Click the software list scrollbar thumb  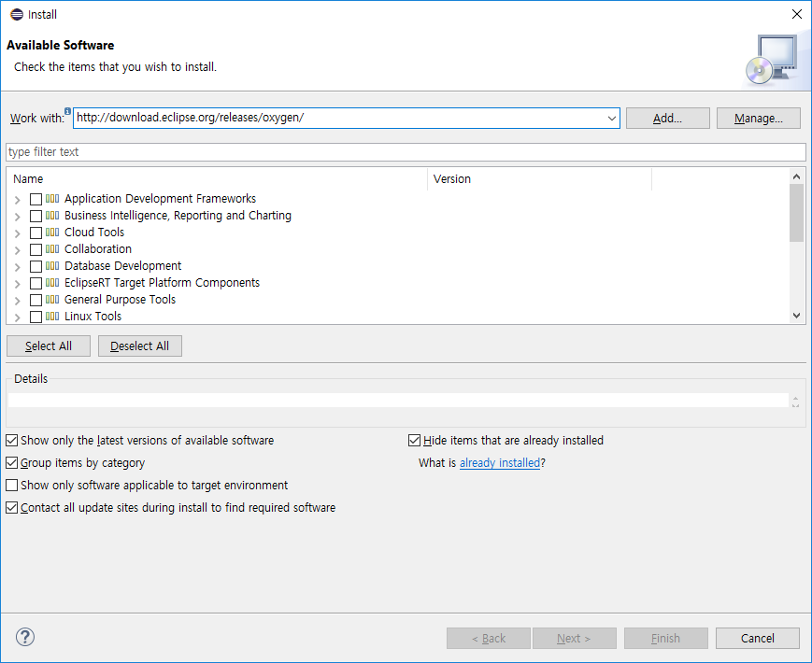[x=796, y=213]
